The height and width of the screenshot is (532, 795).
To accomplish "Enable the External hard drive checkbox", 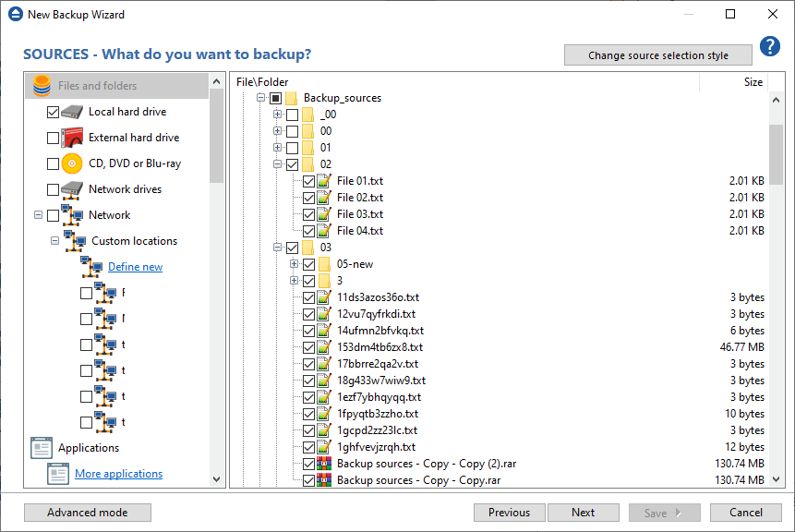I will [53, 138].
